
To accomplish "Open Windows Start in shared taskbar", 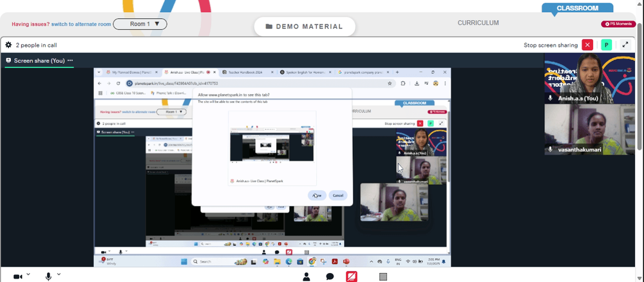I will click(184, 261).
